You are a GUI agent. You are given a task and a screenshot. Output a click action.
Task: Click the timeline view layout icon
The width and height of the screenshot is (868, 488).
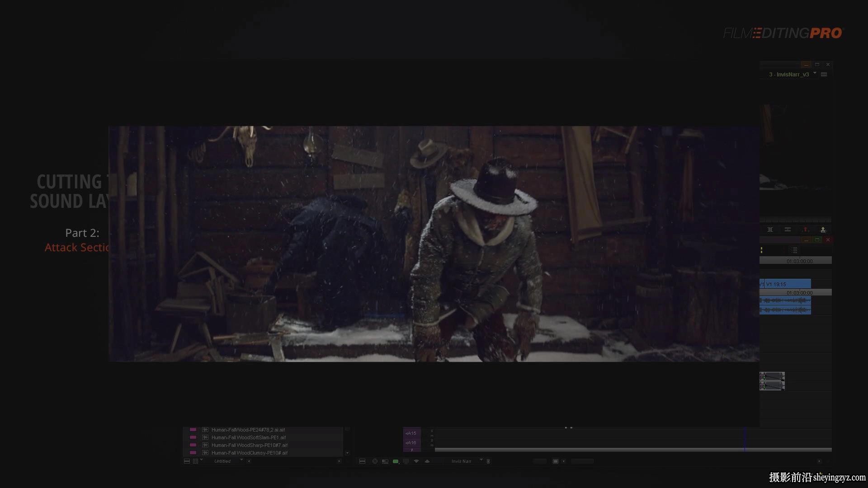coord(385,461)
